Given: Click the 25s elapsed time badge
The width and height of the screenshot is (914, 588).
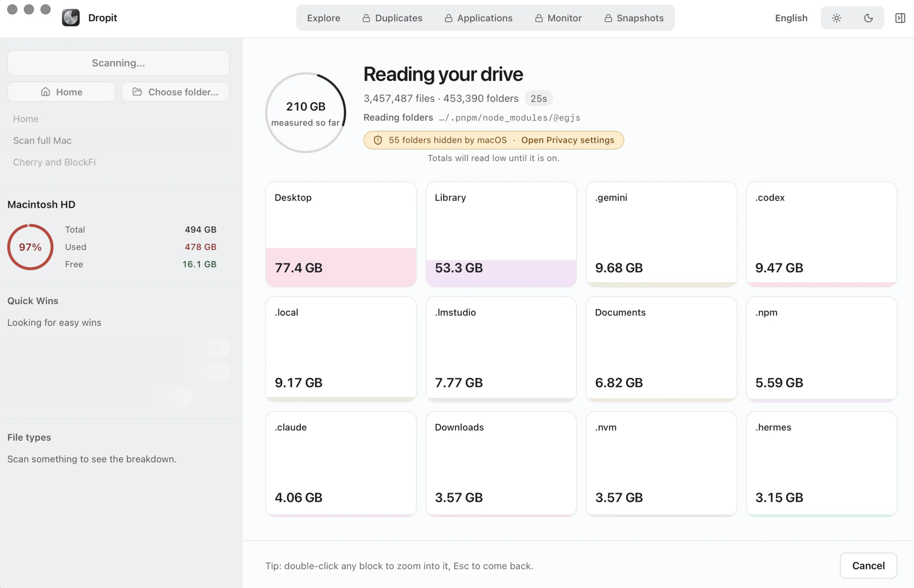Looking at the screenshot, I should 538,99.
